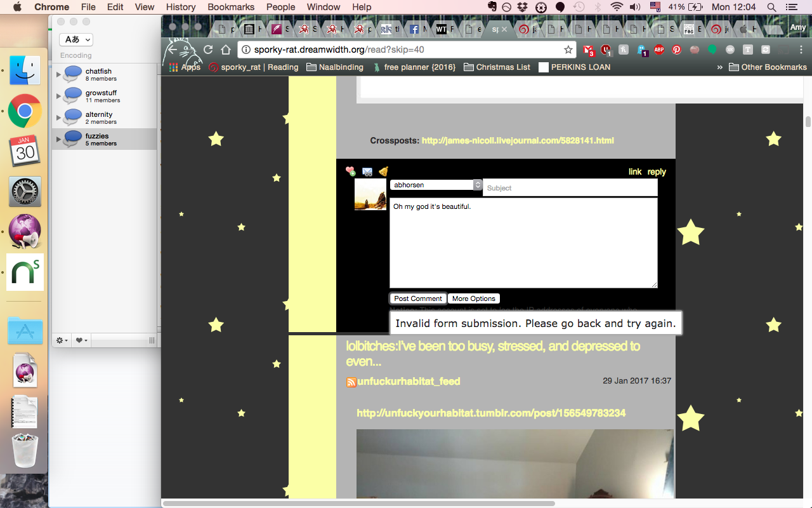Image resolution: width=812 pixels, height=508 pixels.
Task: Click the address bar URL
Action: pos(339,50)
